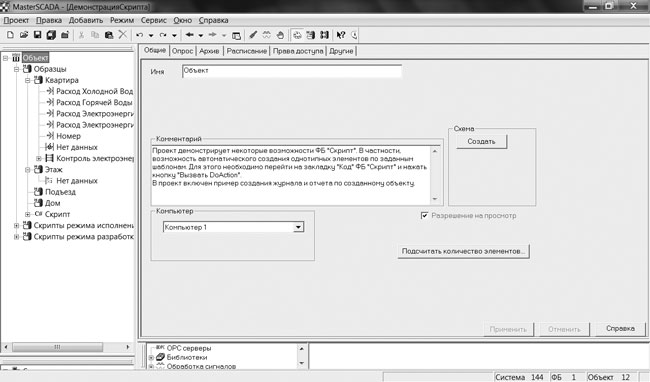Create a new project via toolbar icon
Viewport: 650px width, 382px height.
pos(10,35)
